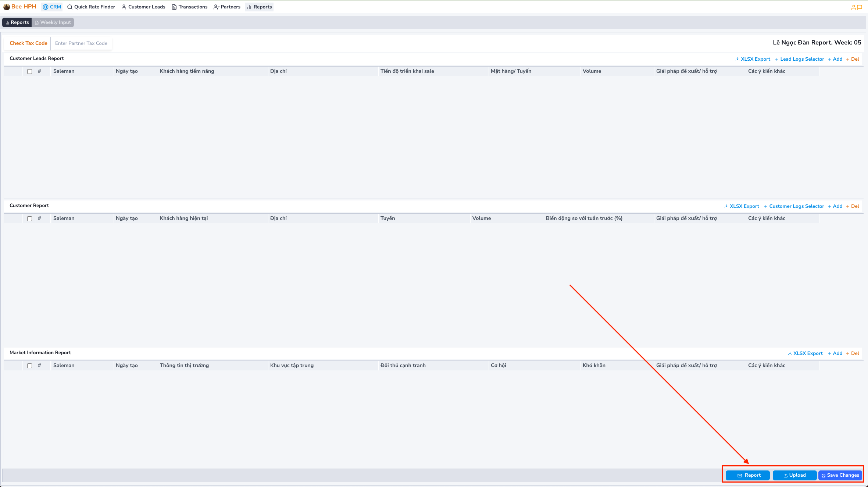Screen dimensions: 868x487
Task: Open the user profile icon top right
Action: [x=853, y=7]
